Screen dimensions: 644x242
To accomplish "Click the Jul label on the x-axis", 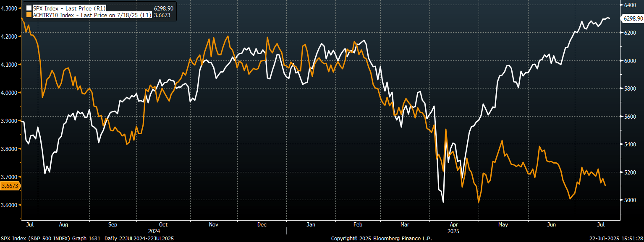I will tap(30, 225).
